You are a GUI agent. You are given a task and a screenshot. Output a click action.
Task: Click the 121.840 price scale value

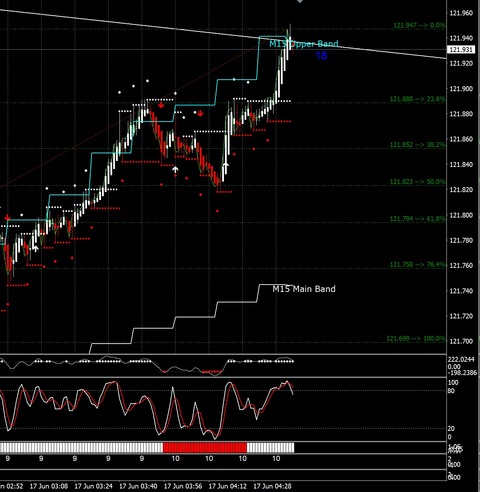[x=461, y=164]
